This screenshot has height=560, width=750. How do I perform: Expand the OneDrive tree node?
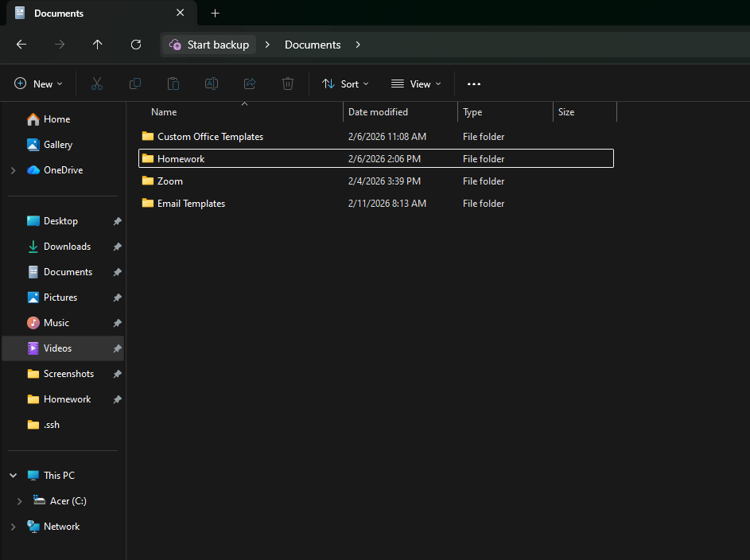tap(13, 170)
